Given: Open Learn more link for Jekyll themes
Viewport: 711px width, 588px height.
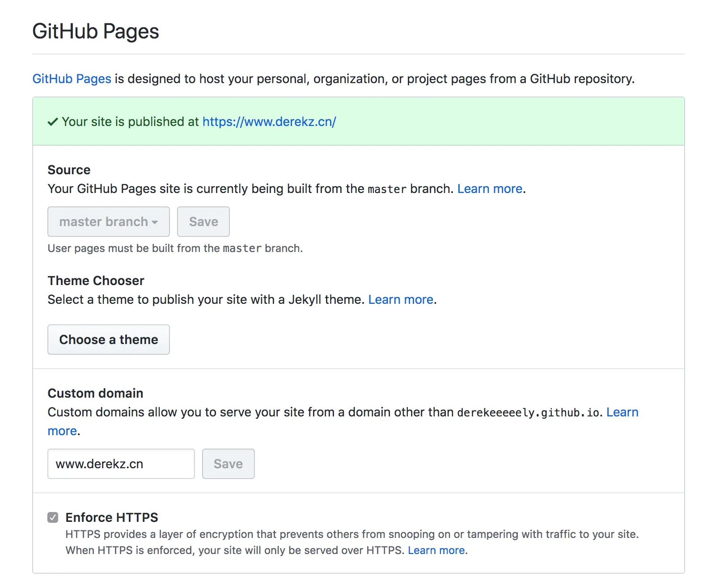Looking at the screenshot, I should 401,300.
